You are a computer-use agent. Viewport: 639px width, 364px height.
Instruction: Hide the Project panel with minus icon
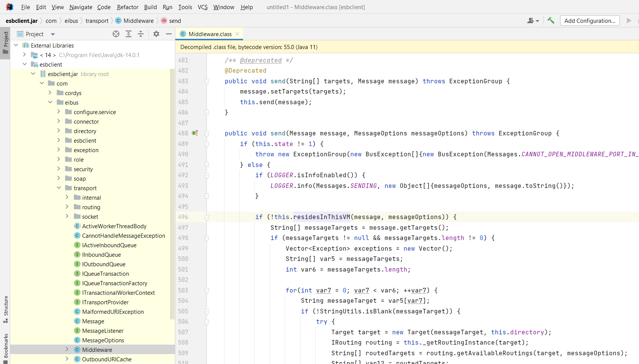click(x=169, y=34)
